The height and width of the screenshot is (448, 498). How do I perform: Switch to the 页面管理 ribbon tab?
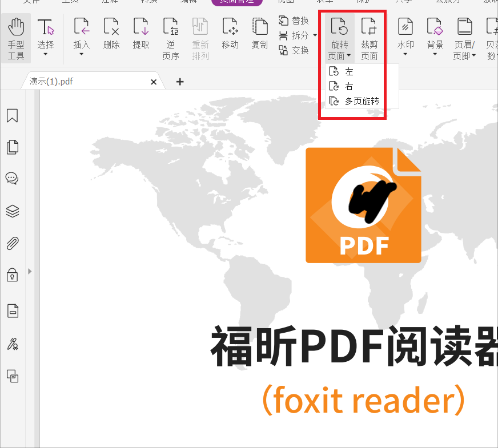coord(236,2)
